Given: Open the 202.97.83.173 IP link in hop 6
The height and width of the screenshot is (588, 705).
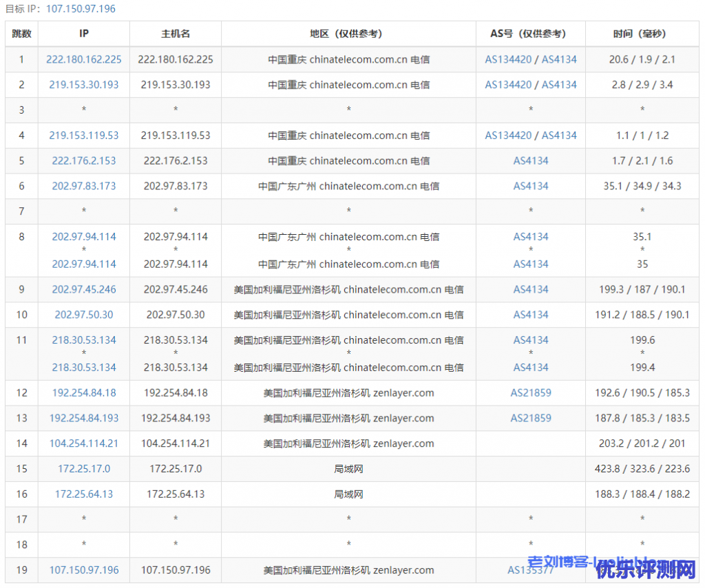Looking at the screenshot, I should click(84, 186).
